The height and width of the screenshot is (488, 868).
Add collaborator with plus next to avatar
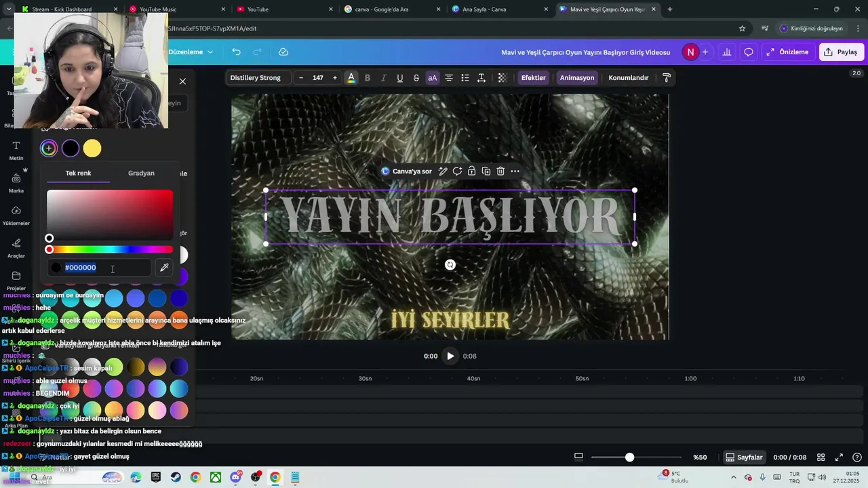[x=705, y=52]
